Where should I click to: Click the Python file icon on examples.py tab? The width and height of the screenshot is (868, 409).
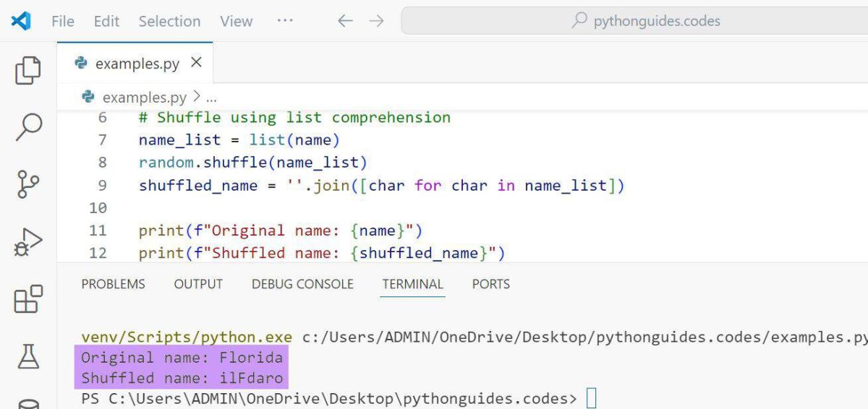pos(81,64)
